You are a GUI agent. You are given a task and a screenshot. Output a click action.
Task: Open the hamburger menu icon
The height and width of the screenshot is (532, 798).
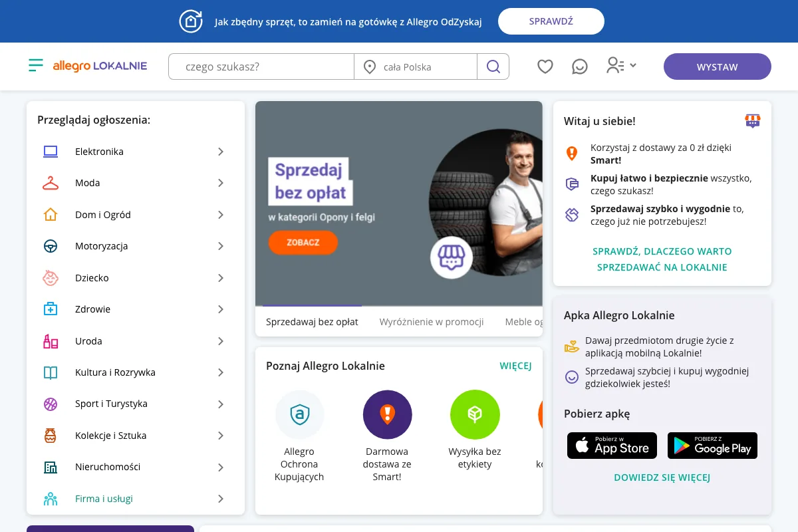tap(36, 66)
